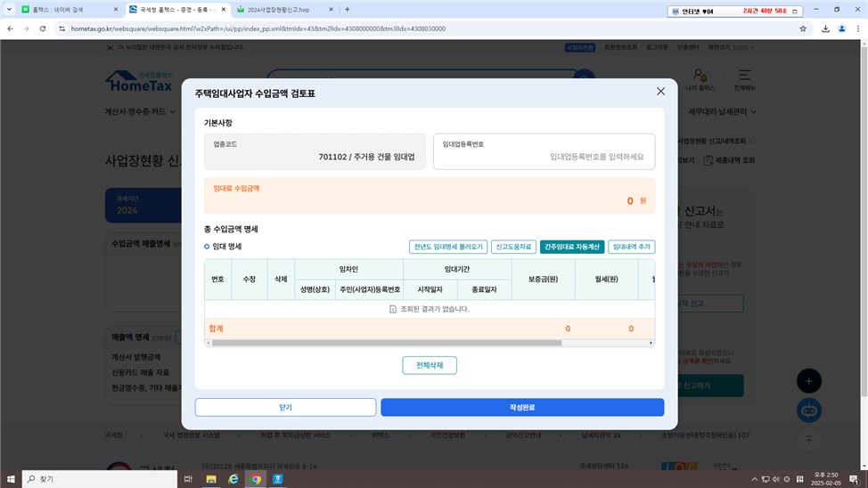
Task: Click 인증센터 link
Action: (688, 47)
